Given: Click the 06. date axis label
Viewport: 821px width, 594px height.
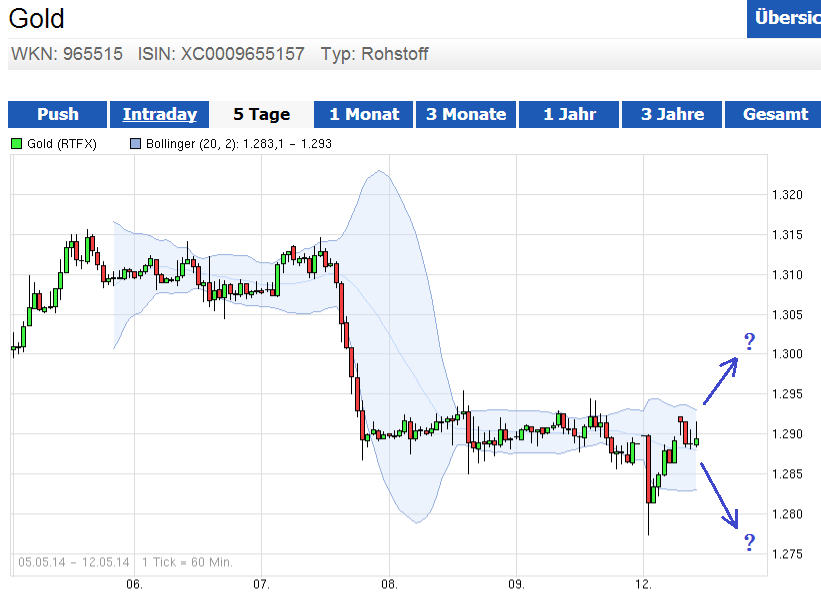Looking at the screenshot, I should 135,585.
